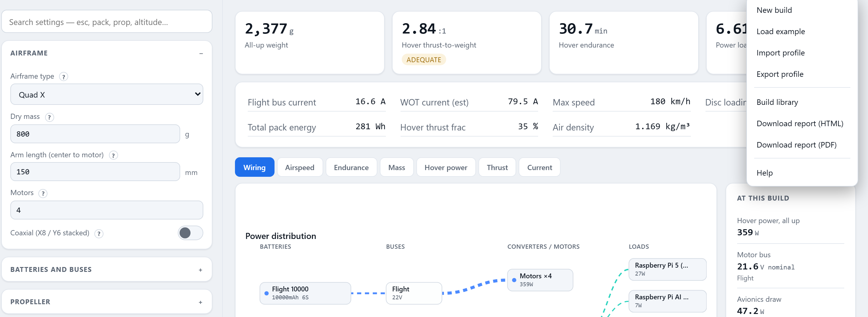Choose Import profile in menu
Viewport: 868px width, 317px height.
802,53
